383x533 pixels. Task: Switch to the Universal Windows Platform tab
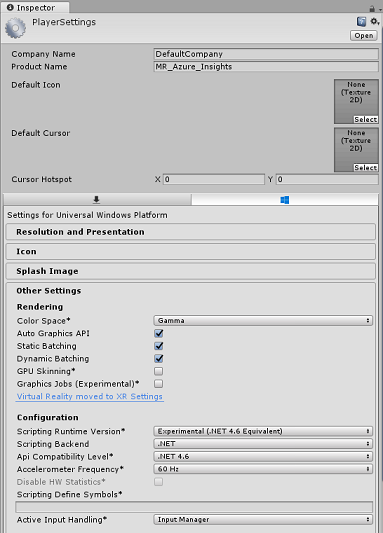(285, 200)
